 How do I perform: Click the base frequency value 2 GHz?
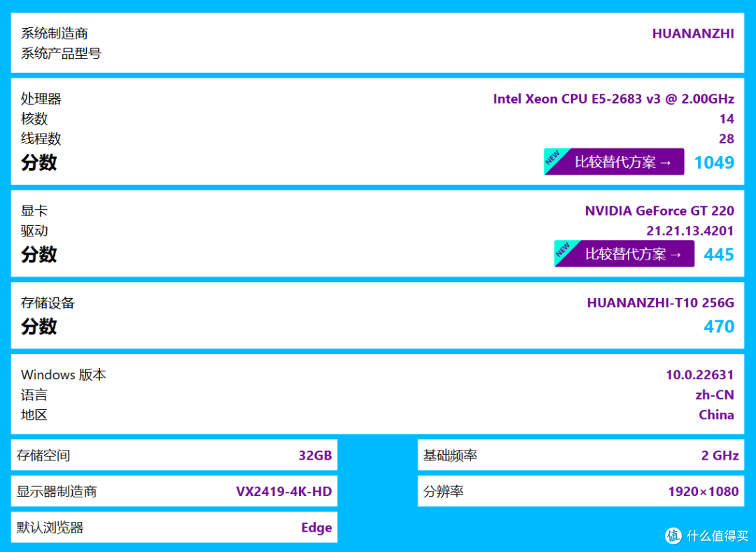(720, 455)
